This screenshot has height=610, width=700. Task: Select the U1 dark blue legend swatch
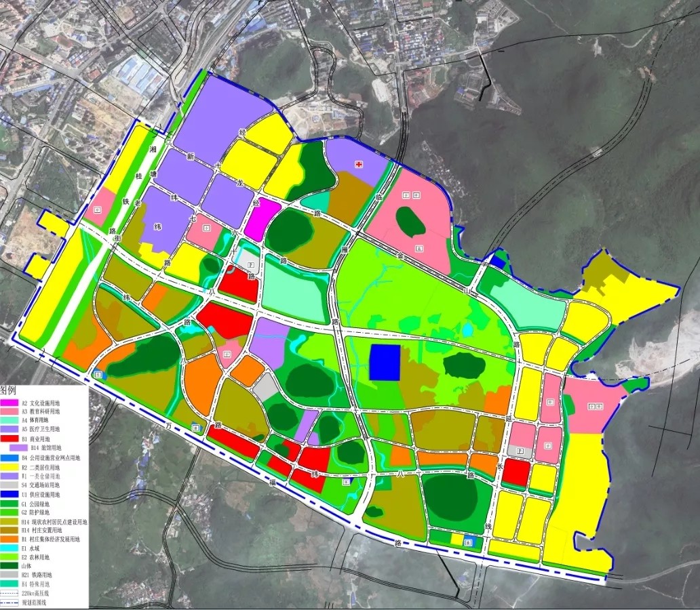point(9,494)
